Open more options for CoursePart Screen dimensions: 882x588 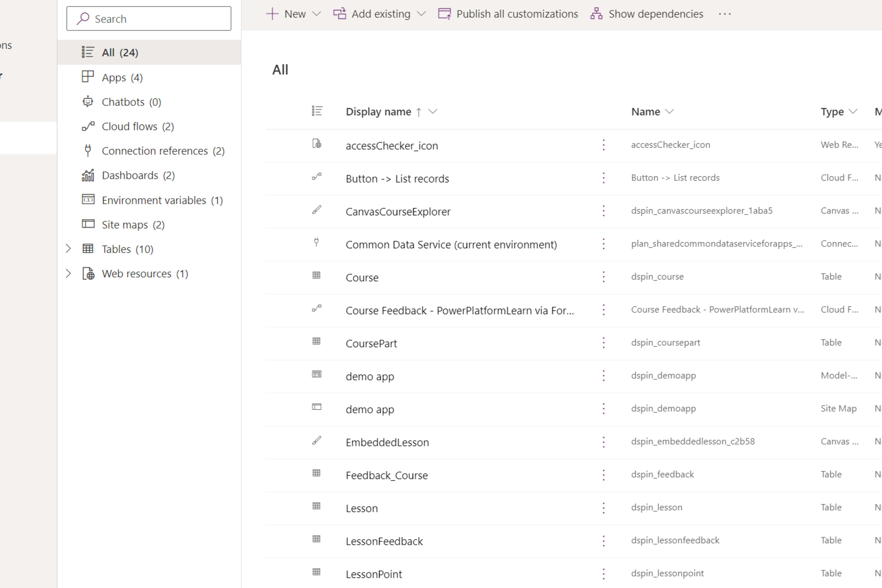point(604,343)
